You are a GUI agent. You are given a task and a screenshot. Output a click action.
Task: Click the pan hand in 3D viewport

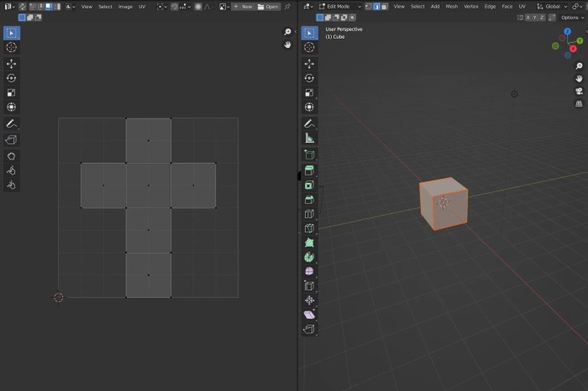[579, 78]
